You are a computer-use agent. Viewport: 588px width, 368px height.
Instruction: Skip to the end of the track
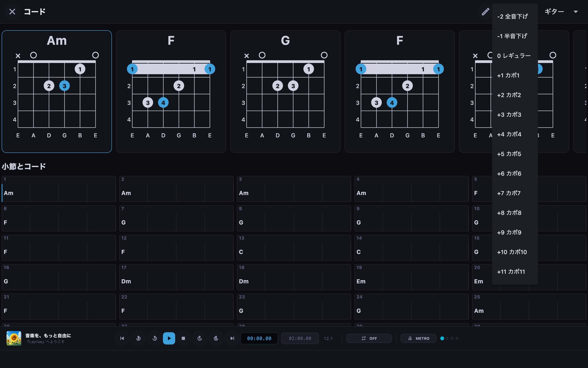[x=232, y=338]
